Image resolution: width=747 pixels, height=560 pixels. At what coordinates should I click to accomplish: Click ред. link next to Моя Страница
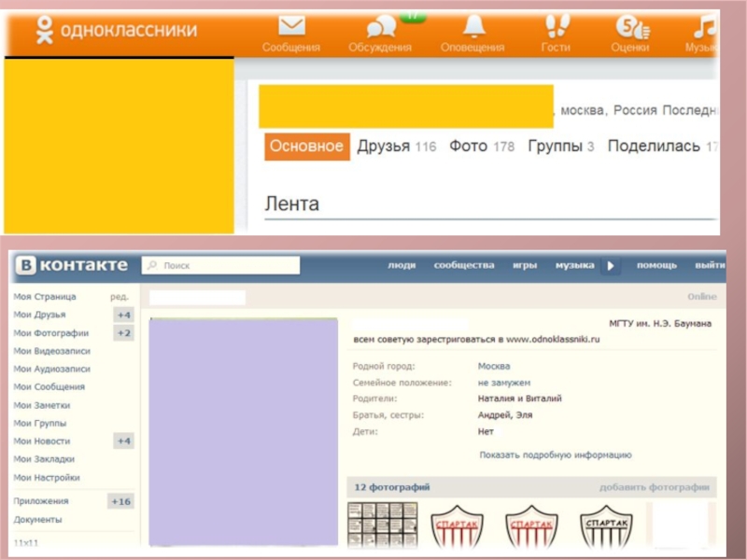(x=120, y=297)
